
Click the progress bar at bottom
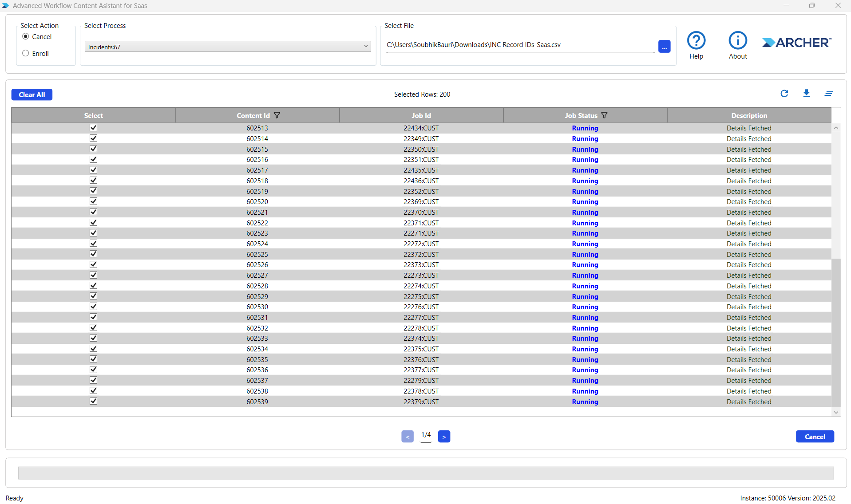coord(426,473)
